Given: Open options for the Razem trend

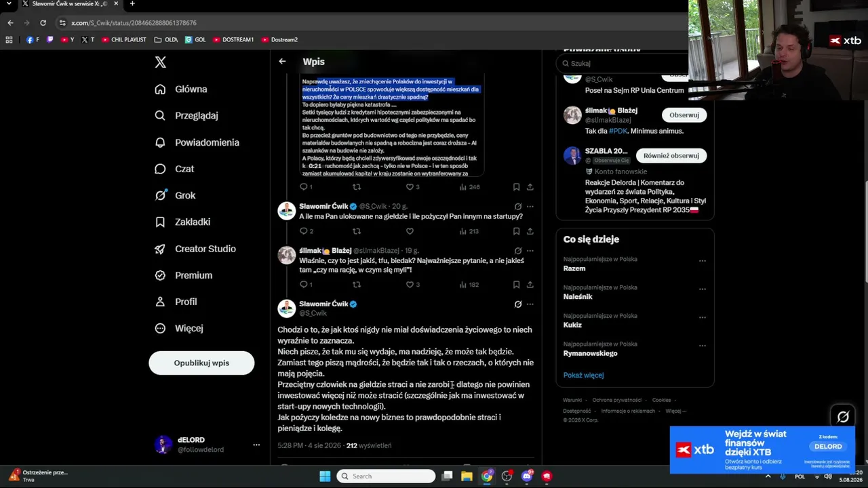Looking at the screenshot, I should coord(702,261).
